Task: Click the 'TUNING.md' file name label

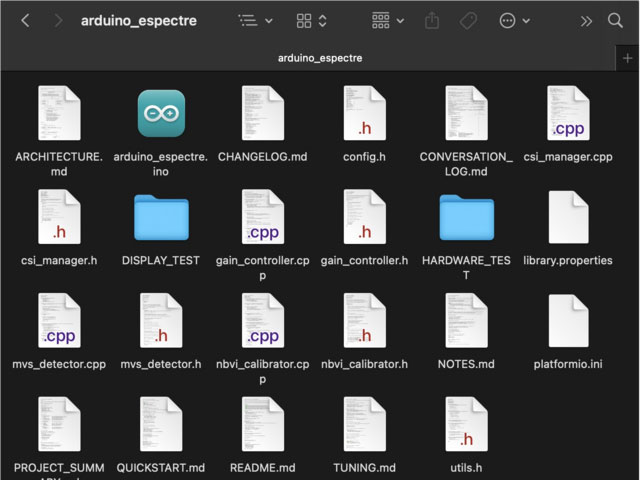Action: (364, 468)
